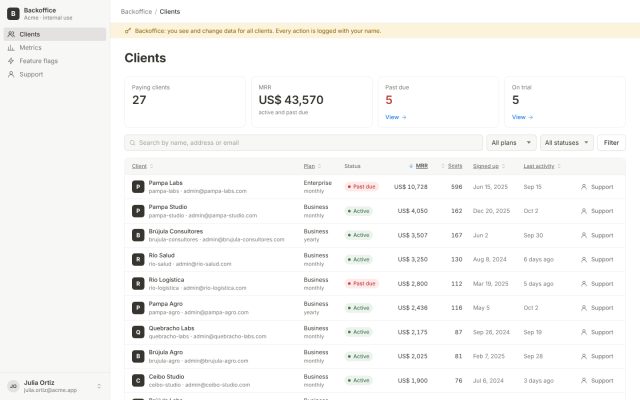Click Support button for Río Salud
640x400 pixels.
tap(597, 260)
